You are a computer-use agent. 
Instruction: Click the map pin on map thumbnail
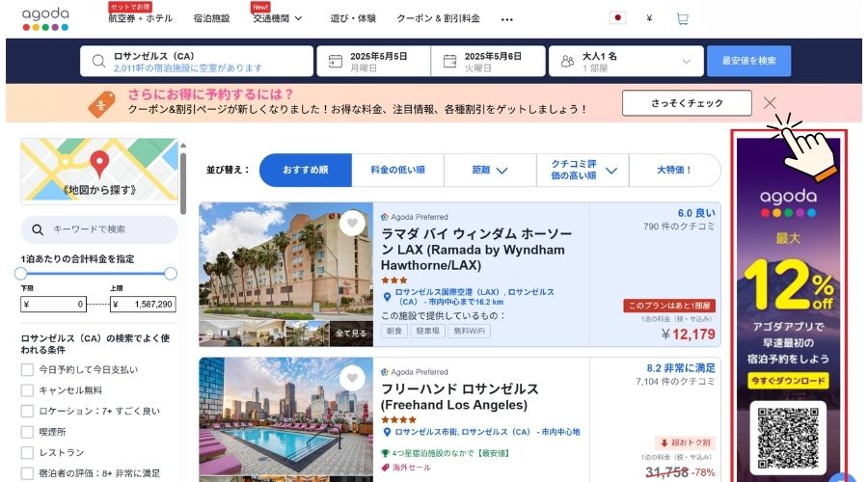[99, 163]
